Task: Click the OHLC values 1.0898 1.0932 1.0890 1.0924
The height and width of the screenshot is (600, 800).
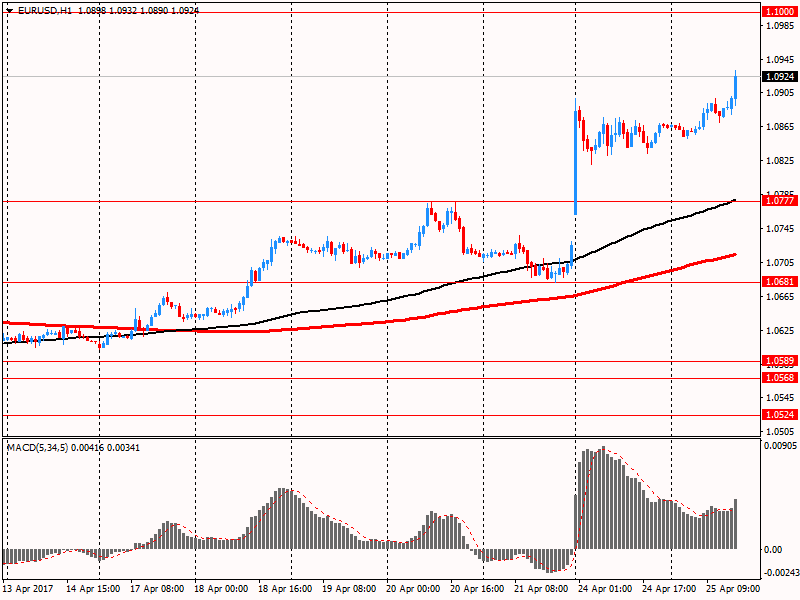Action: pos(138,10)
